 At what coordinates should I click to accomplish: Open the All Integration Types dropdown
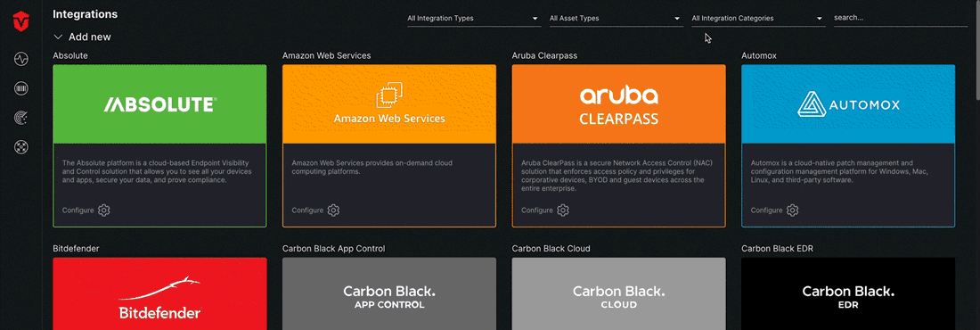pyautogui.click(x=473, y=19)
